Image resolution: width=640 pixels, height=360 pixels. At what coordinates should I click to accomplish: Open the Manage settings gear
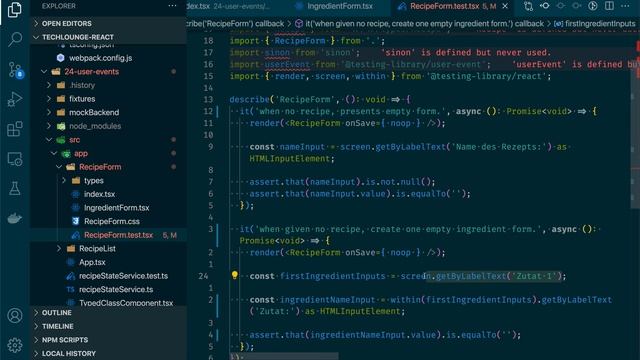[15, 345]
